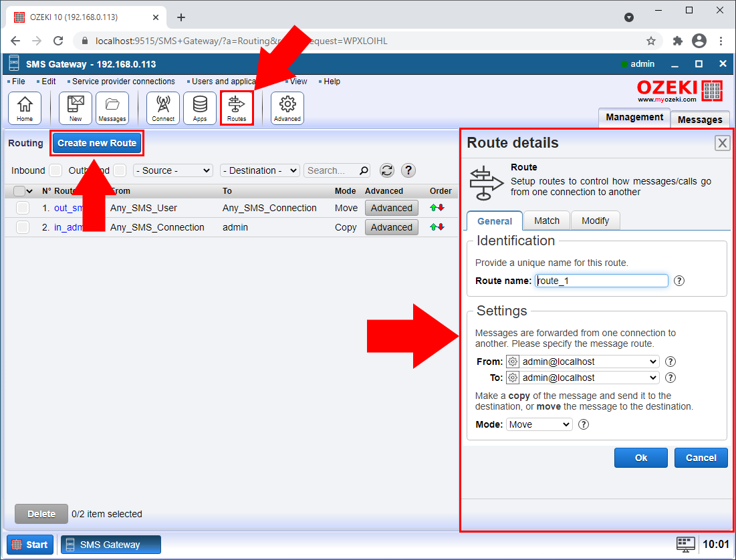The image size is (736, 560).
Task: Toggle the Inbound checkbox
Action: (55, 170)
